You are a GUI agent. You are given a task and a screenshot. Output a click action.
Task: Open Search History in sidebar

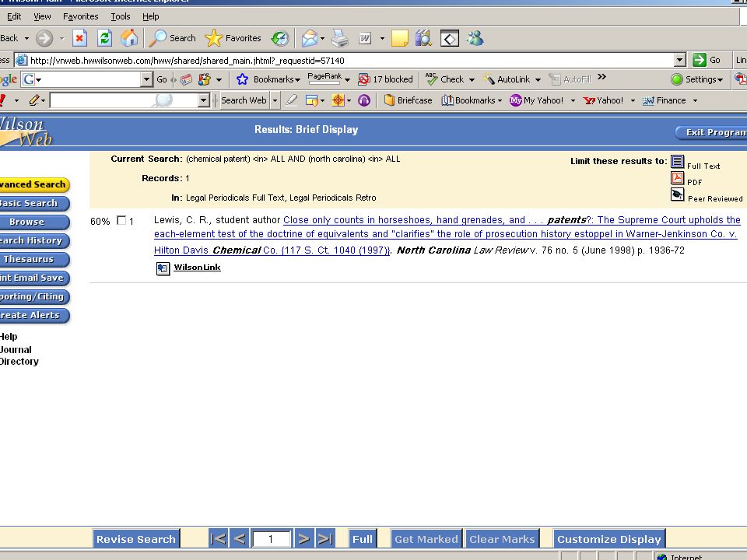click(33, 240)
